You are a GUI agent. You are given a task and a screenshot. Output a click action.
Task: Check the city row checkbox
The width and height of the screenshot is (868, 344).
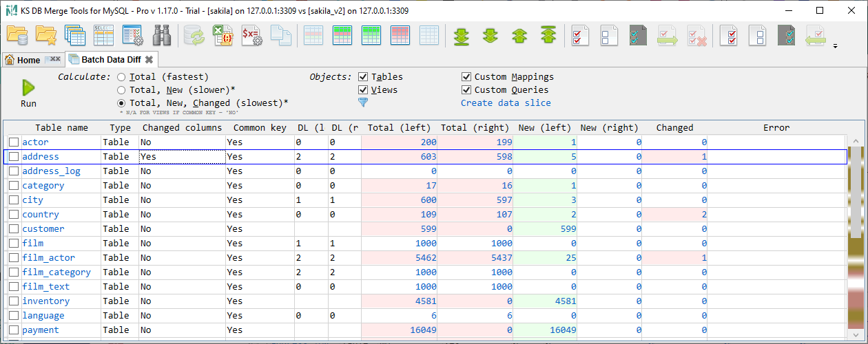(14, 200)
